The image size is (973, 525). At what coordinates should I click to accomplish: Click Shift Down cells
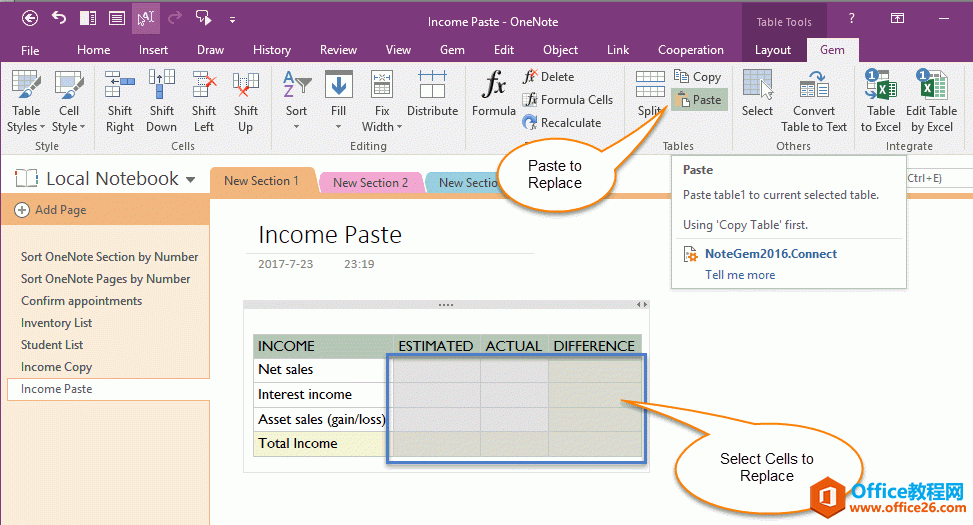click(161, 101)
